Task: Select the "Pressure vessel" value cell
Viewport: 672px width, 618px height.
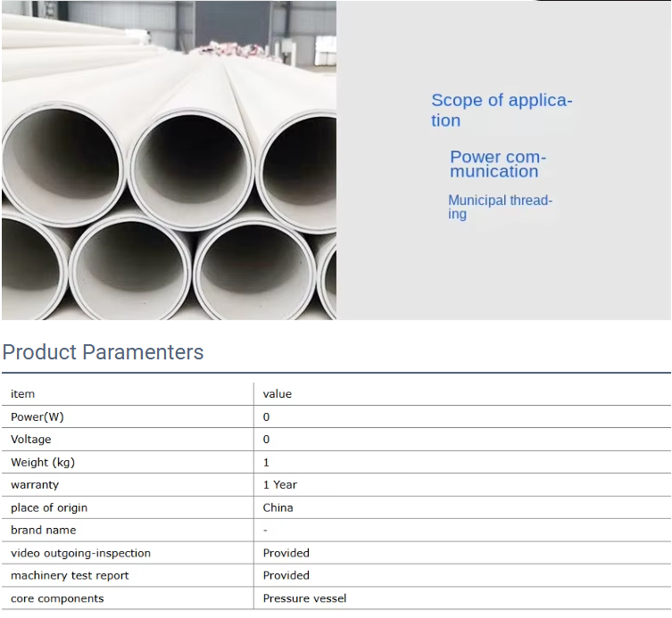Action: (304, 598)
